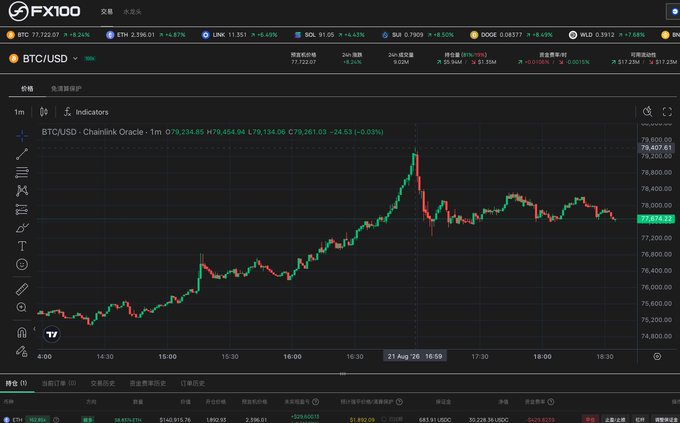Open the 交易 navigation tab

(107, 12)
